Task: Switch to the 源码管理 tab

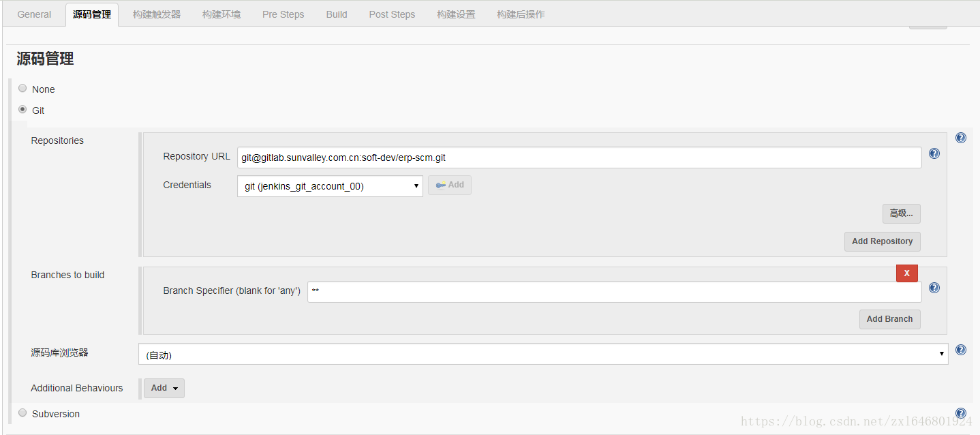Action: (92, 14)
